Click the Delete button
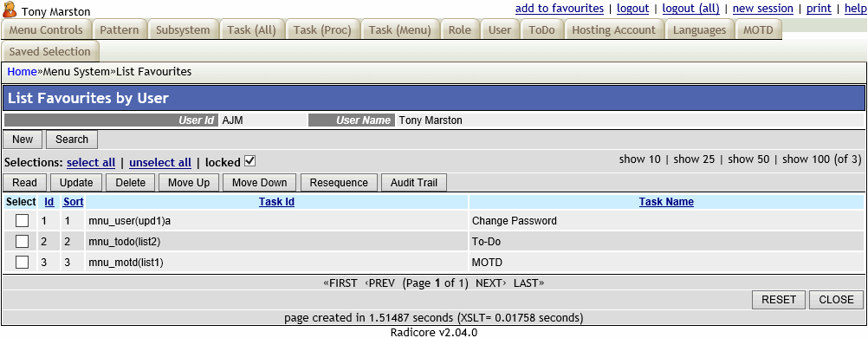The width and height of the screenshot is (868, 338). [x=131, y=183]
